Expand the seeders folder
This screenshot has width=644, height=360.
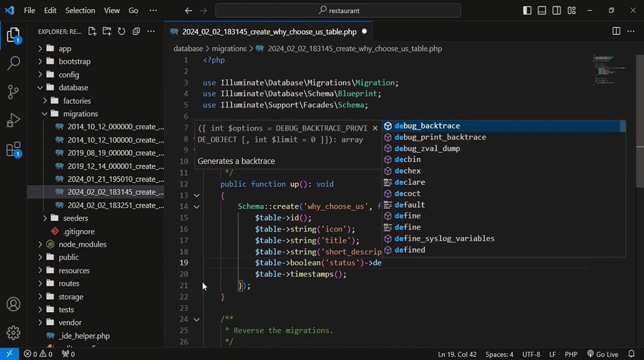[45, 218]
